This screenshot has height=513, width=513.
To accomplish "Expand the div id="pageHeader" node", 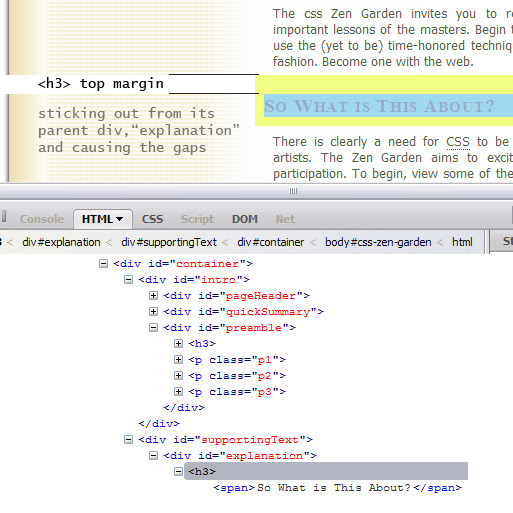I will tap(153, 296).
